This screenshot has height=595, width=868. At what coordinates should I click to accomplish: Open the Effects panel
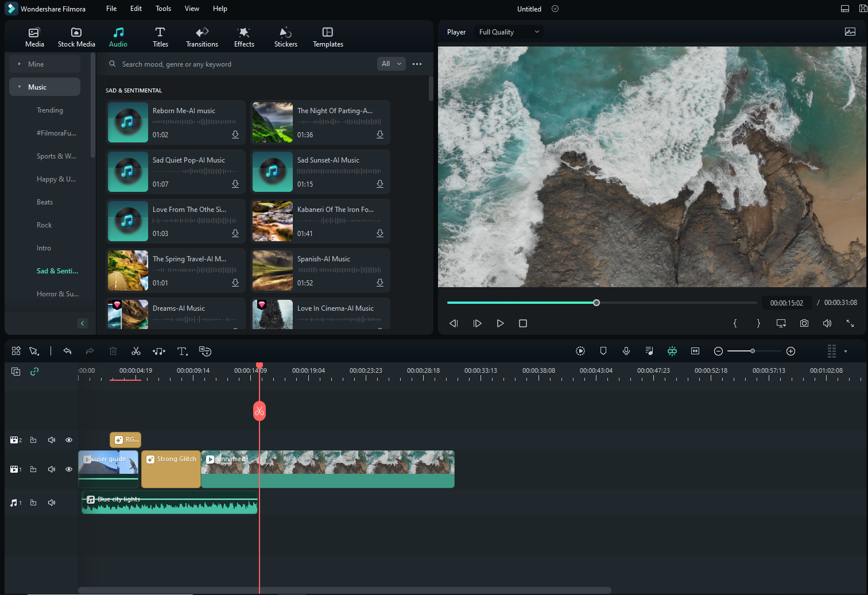(x=244, y=37)
